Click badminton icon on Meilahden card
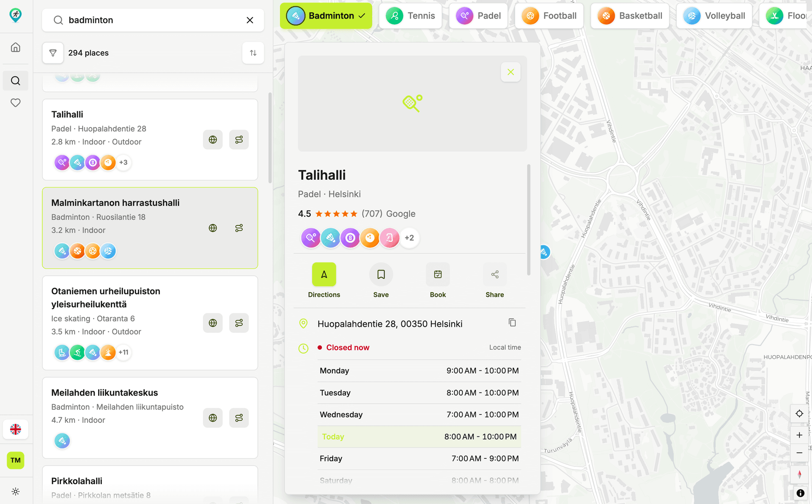This screenshot has width=812, height=504. tap(62, 441)
